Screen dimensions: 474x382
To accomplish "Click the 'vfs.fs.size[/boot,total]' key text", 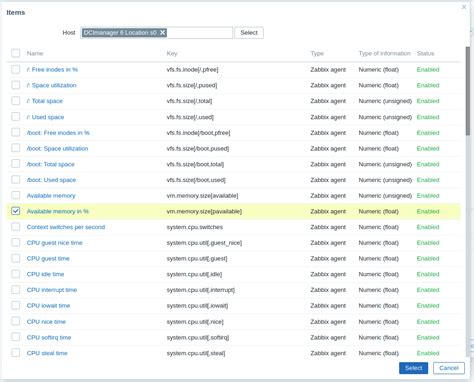I will coord(195,164).
